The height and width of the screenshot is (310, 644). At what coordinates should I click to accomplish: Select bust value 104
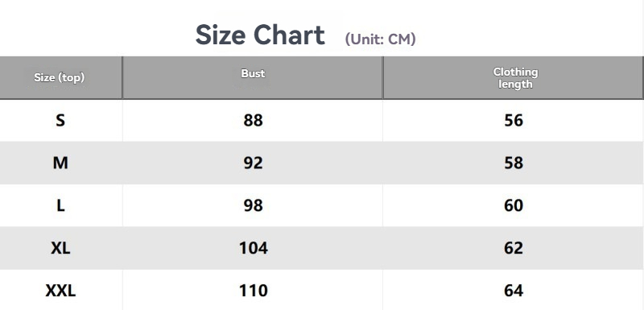pos(254,248)
